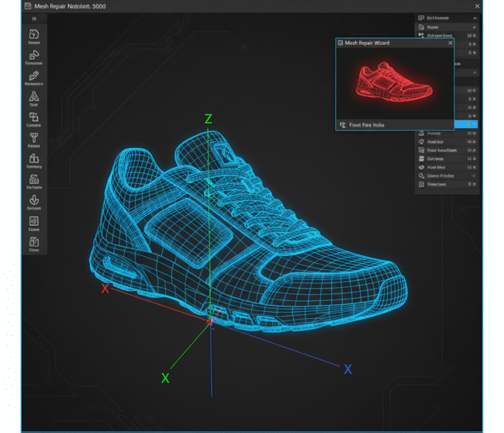Click the shapes icon second in left toolbar
This screenshot has width=504, height=433.
(34, 55)
